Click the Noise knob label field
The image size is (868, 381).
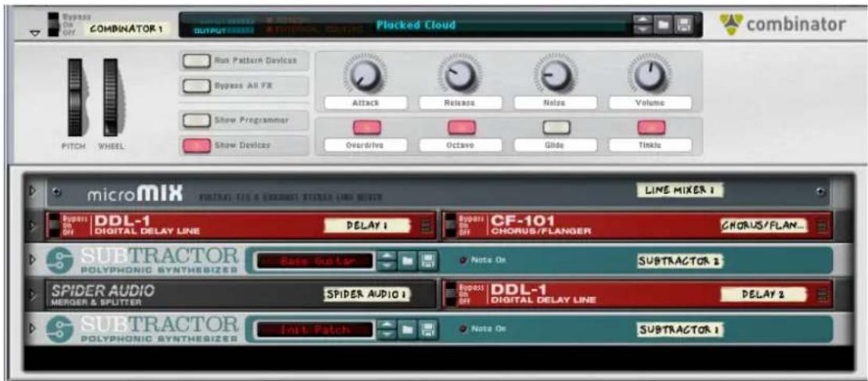click(555, 102)
